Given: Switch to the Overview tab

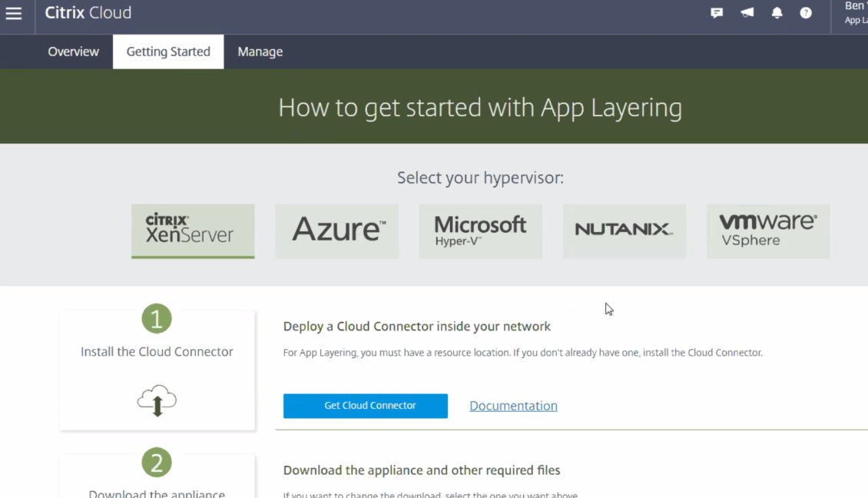Looking at the screenshot, I should click(73, 51).
